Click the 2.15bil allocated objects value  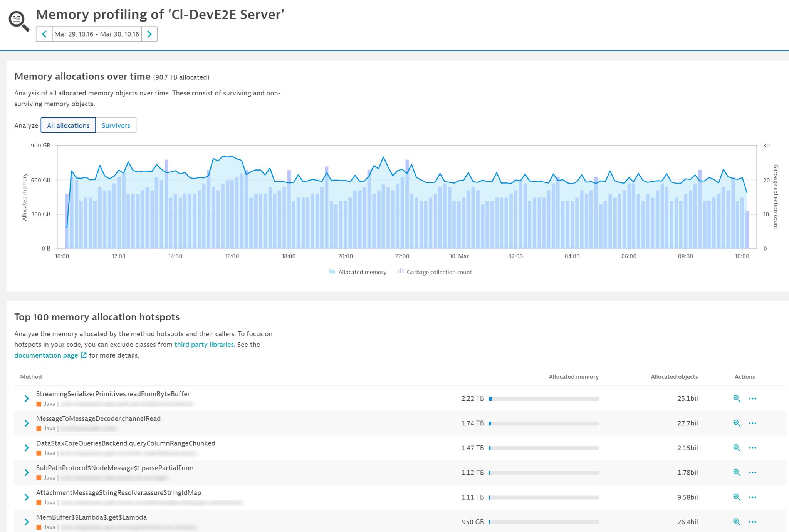(688, 448)
